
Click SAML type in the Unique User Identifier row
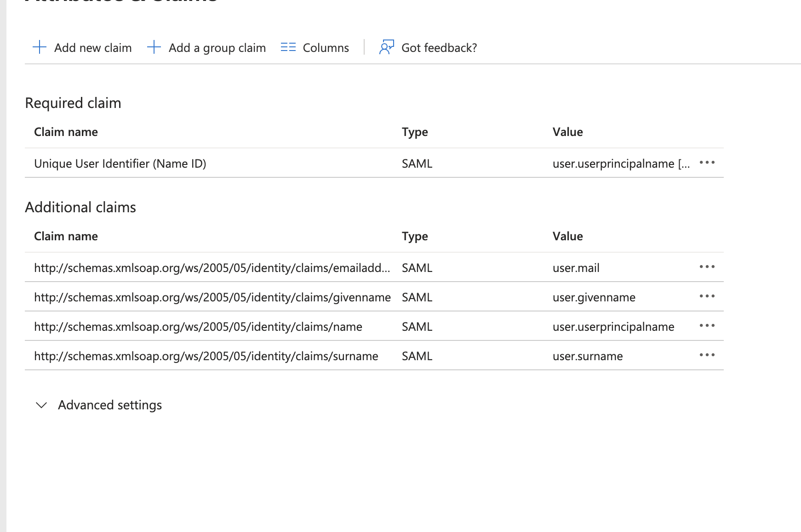[x=417, y=164]
